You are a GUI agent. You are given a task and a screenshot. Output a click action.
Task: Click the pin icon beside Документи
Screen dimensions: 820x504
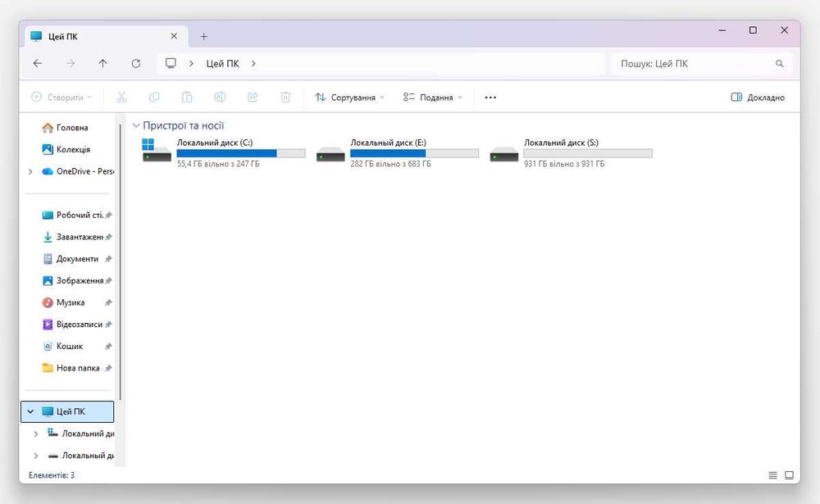[108, 259]
